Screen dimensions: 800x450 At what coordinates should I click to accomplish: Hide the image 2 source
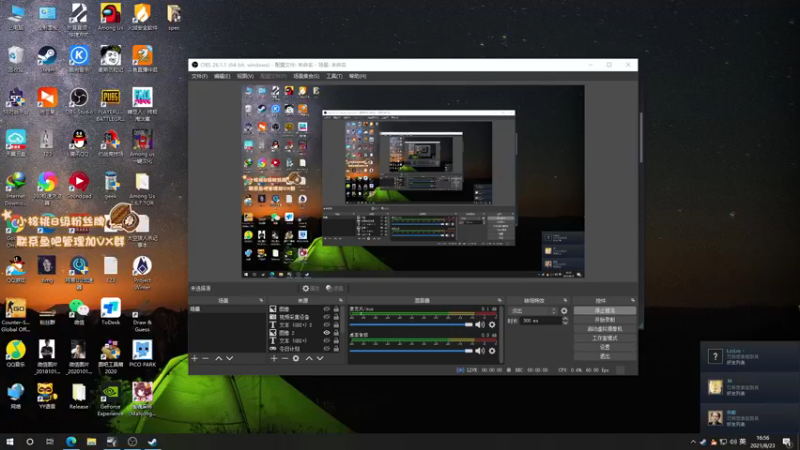click(x=327, y=333)
